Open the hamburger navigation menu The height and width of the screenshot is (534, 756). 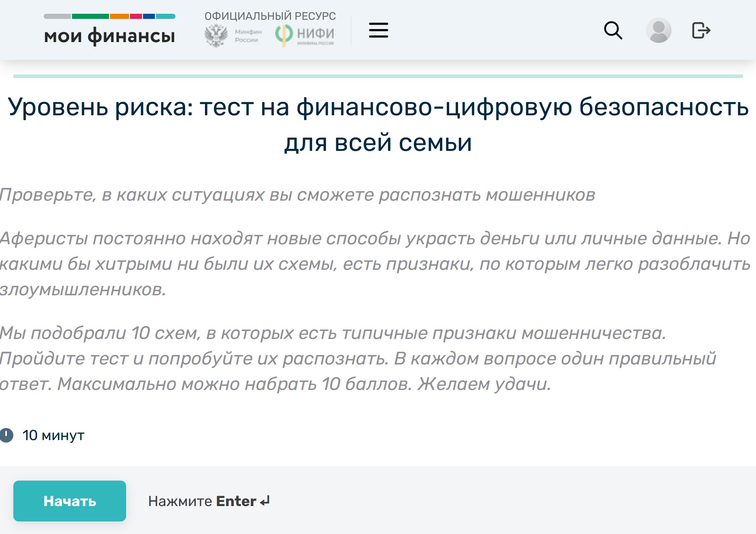pos(378,30)
